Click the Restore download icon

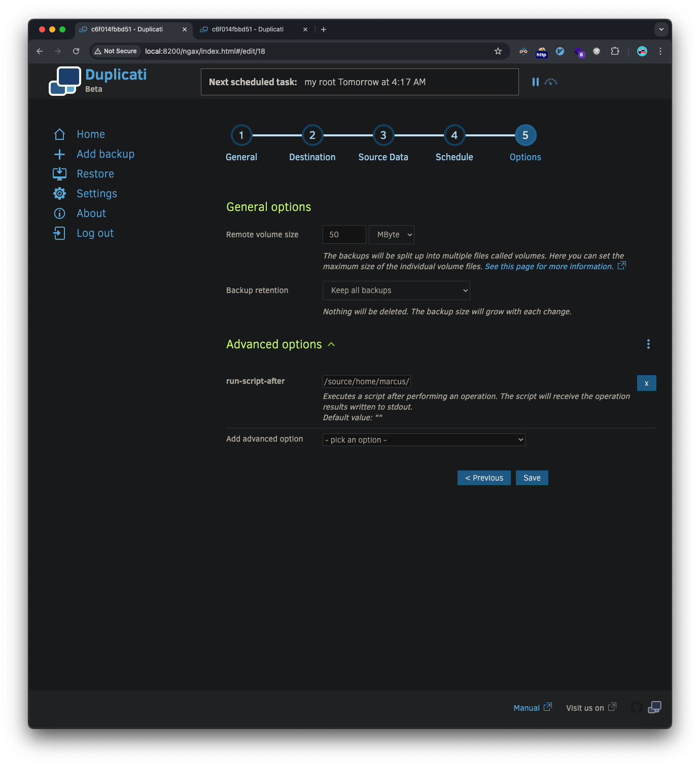coord(59,174)
